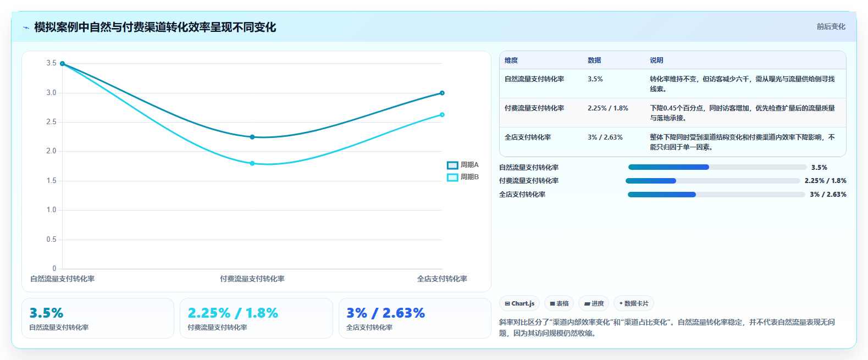Click the 周期A point at 付费流量支付转化率
This screenshot has width=868, height=360.
coord(252,137)
